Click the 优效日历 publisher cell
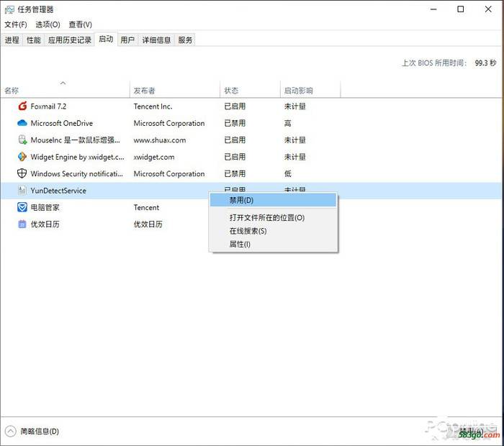Image resolution: width=504 pixels, height=446 pixels. 148,224
